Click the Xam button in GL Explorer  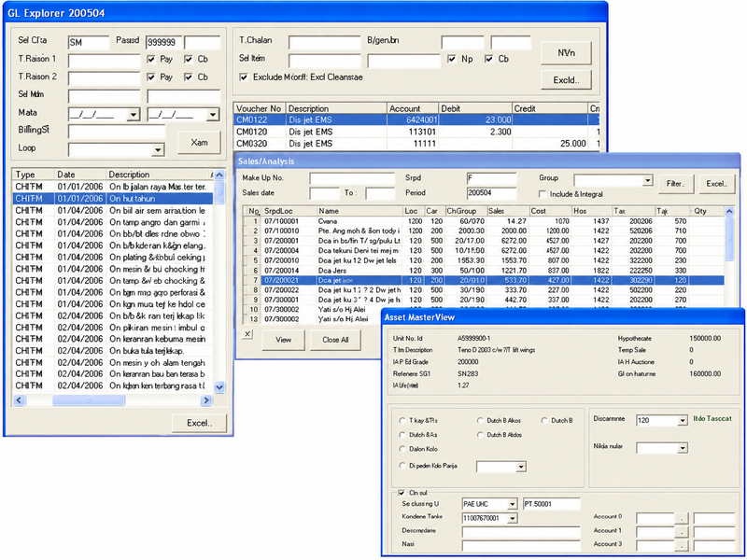point(199,143)
